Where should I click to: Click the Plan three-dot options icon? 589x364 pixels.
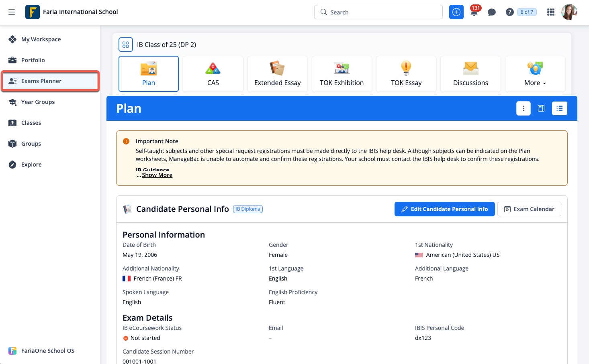click(x=523, y=108)
